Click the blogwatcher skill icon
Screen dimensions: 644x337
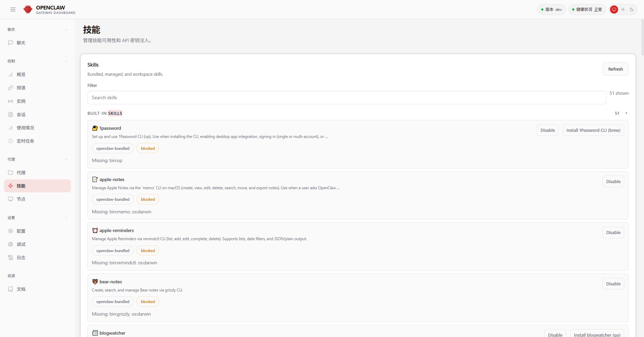(95, 333)
